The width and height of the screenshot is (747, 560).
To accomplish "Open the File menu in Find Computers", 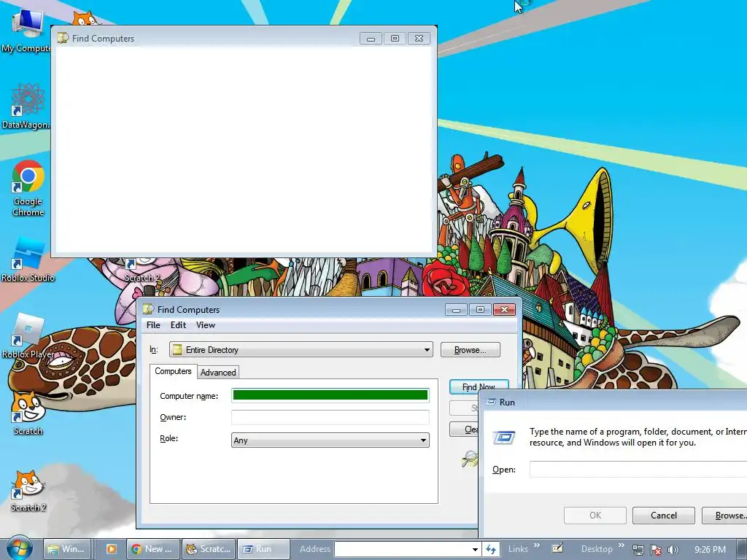I will click(153, 324).
